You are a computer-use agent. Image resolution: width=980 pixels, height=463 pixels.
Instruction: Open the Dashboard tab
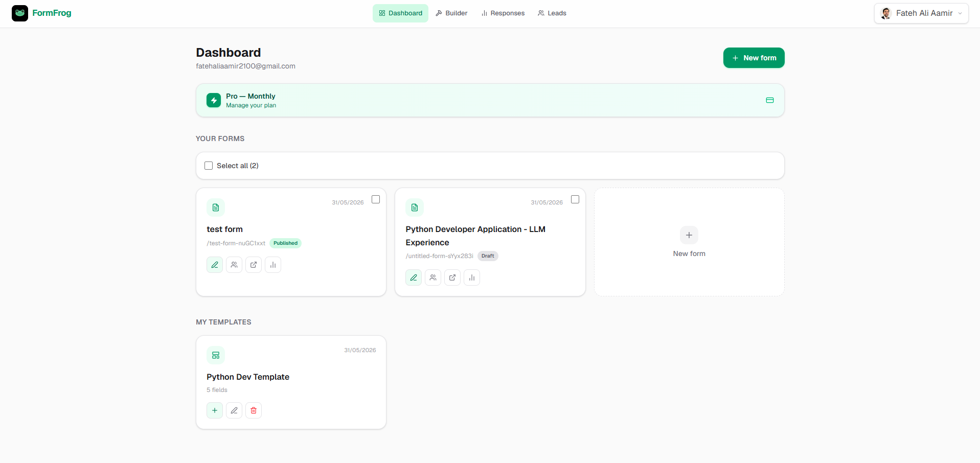pos(400,13)
